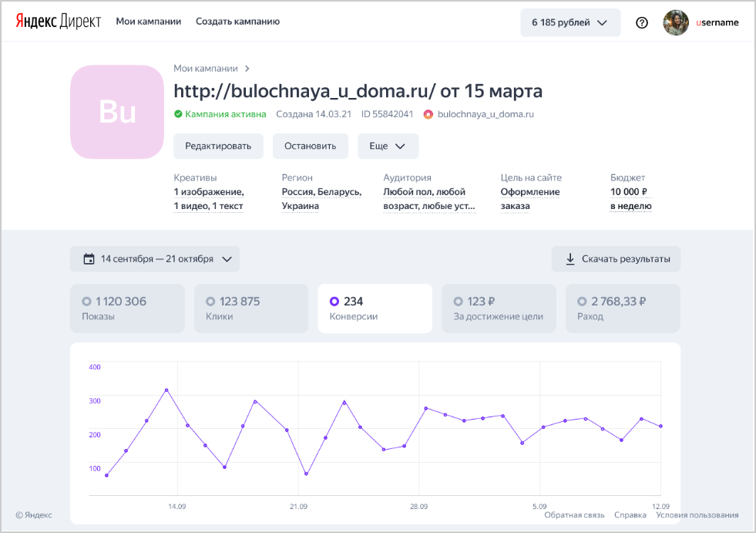
Task: Click the breadcrumb arrow after Мои кампании
Action: (247, 69)
